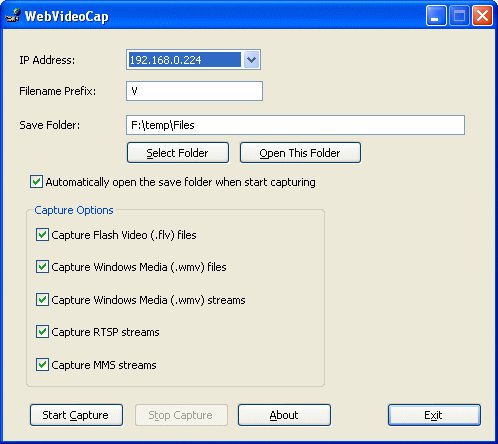Toggle Capture Windows Media (.wmv) files
498x444 pixels.
point(42,267)
